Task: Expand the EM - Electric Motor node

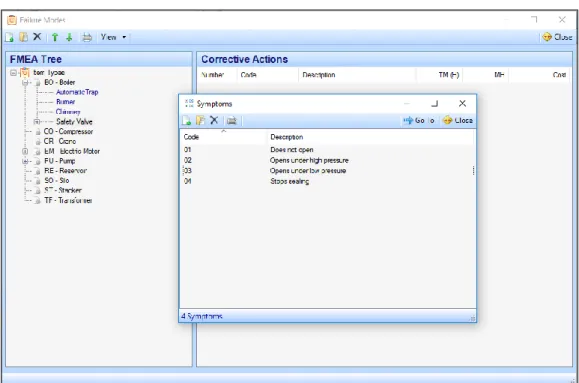Action: [x=25, y=151]
